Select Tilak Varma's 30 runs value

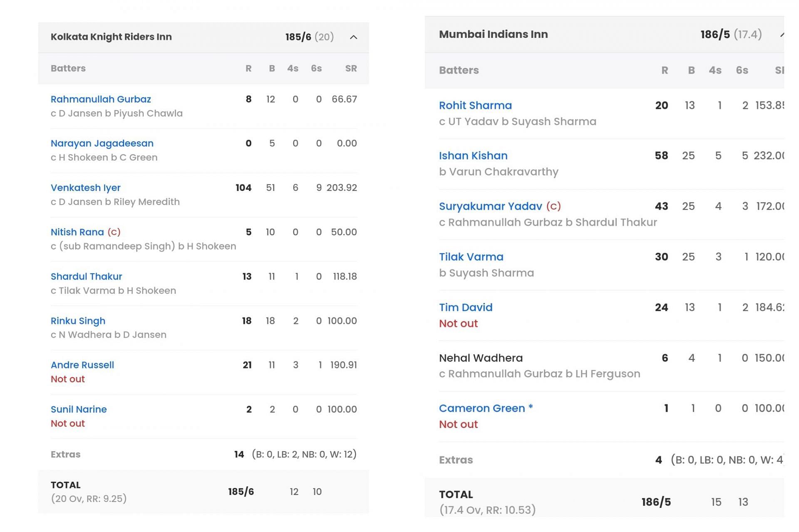pos(661,257)
